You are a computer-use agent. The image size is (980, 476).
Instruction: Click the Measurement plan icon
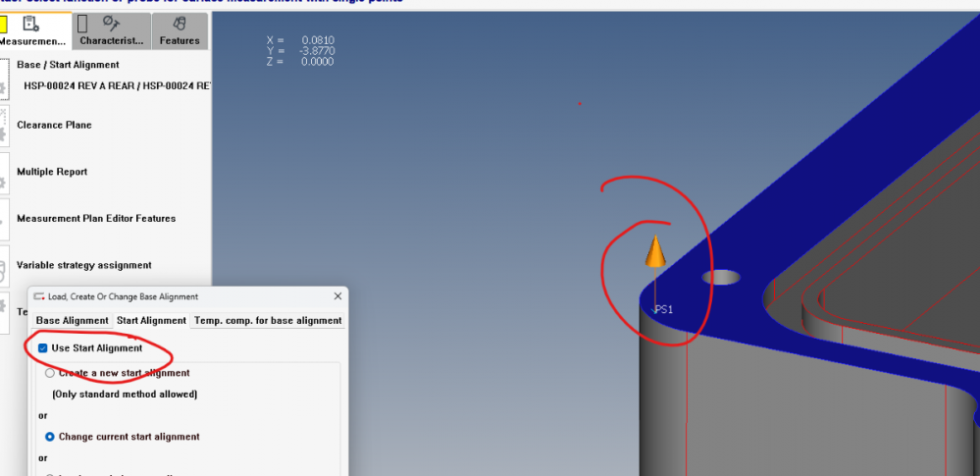click(30, 24)
